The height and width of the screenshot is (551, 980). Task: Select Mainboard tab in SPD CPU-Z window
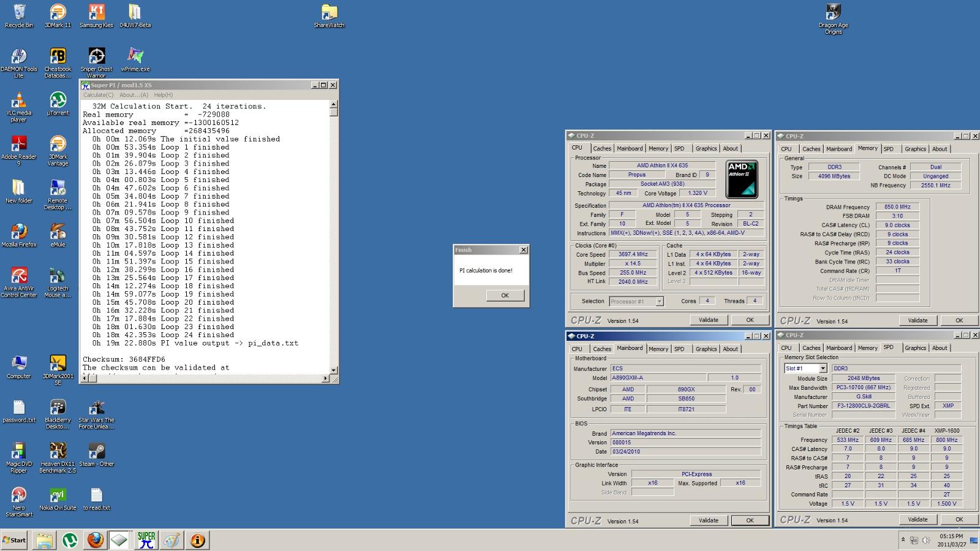pos(839,348)
